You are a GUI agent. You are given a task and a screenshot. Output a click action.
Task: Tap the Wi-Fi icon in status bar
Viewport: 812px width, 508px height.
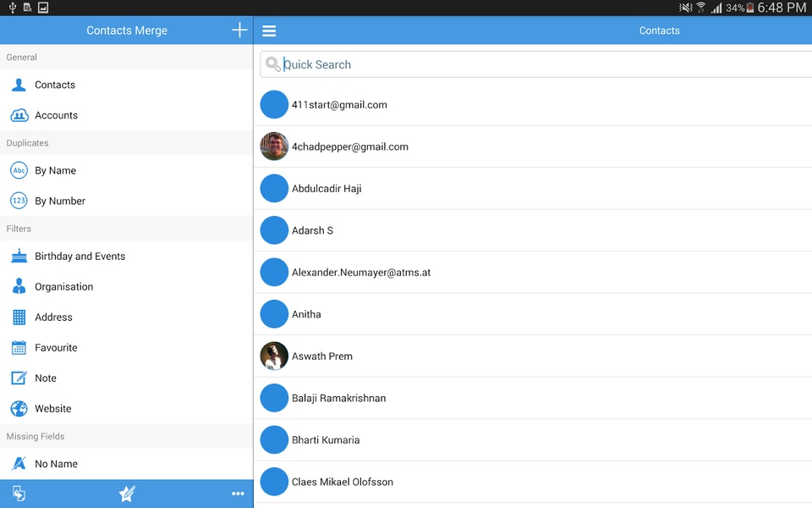tap(700, 8)
